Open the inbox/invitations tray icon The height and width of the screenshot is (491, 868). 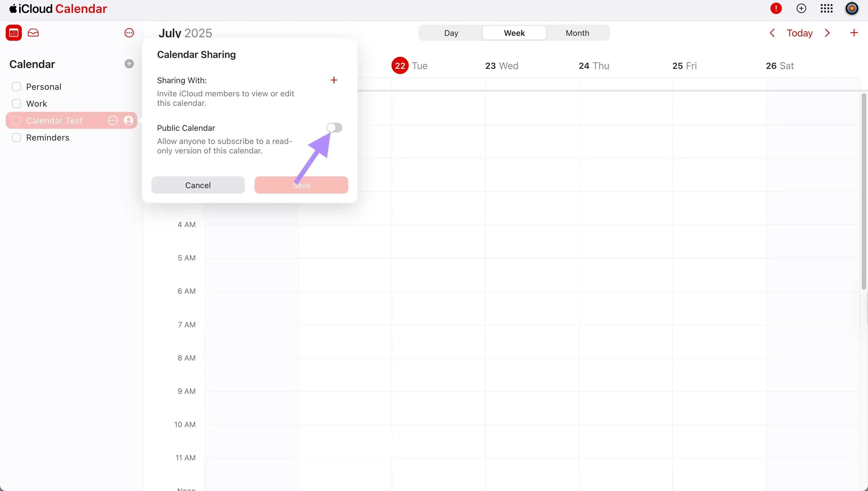[x=33, y=33]
